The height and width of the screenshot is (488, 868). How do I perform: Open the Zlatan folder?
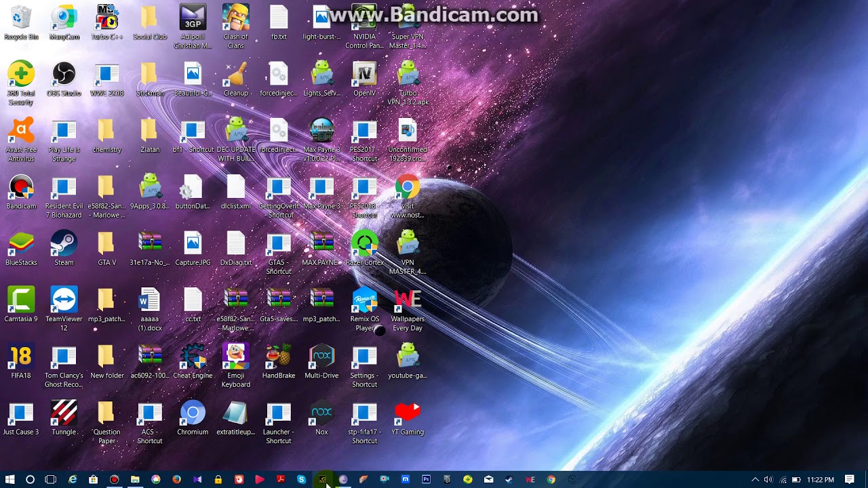[150, 136]
